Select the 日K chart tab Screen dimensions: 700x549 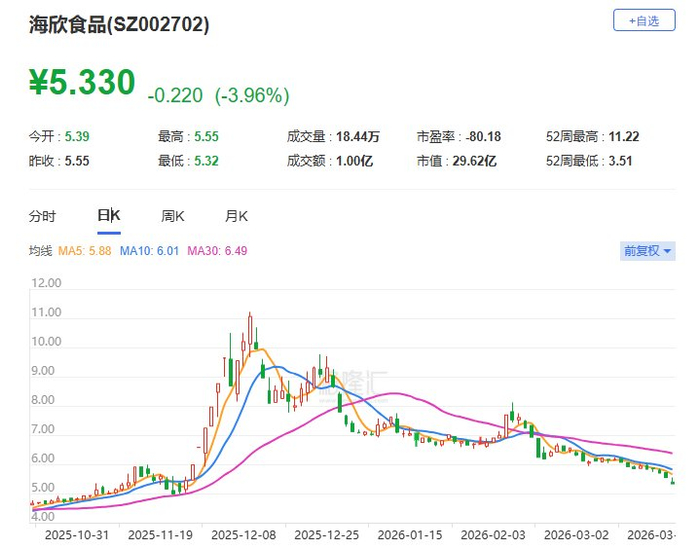tap(109, 216)
